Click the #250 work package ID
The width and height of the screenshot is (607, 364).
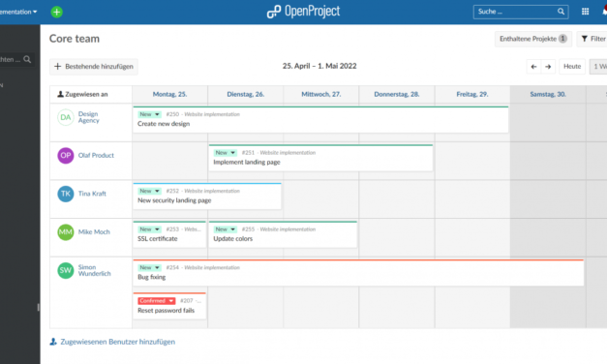click(x=172, y=114)
